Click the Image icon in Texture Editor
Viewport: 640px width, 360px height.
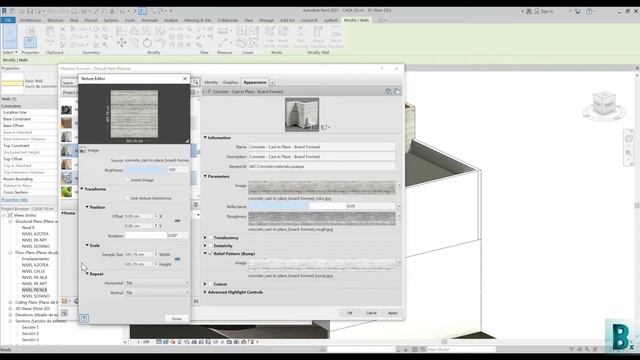(83, 150)
